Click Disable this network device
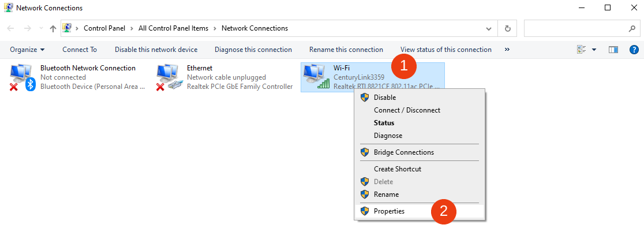Screen dimensions: 644x247 click(x=156, y=50)
